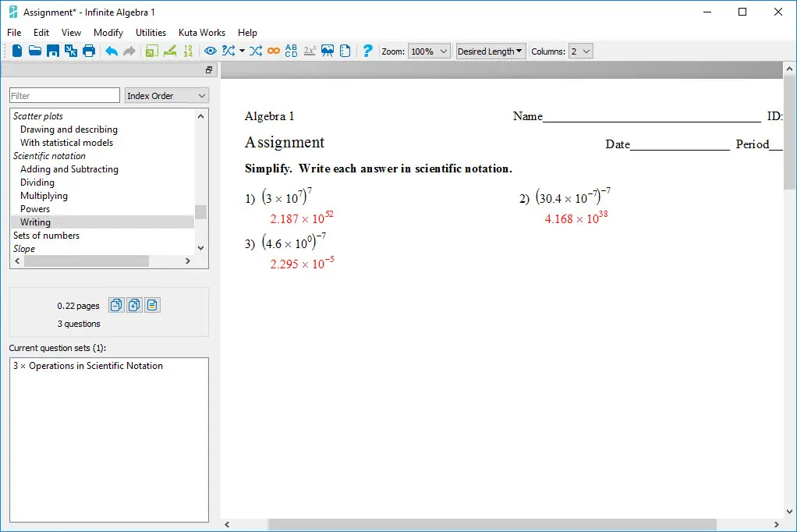The width and height of the screenshot is (797, 532).
Task: Select 3 × Operations in Scientific Notation set
Action: click(x=88, y=366)
